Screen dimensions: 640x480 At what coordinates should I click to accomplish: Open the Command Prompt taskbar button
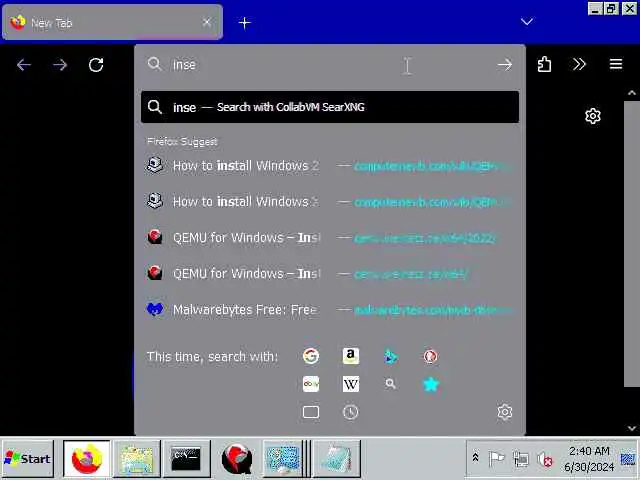187,459
